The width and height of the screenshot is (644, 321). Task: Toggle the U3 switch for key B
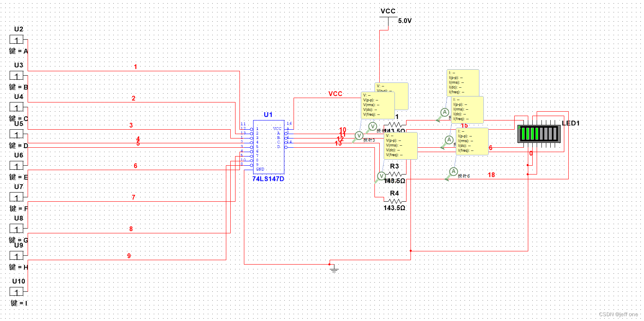coord(16,76)
